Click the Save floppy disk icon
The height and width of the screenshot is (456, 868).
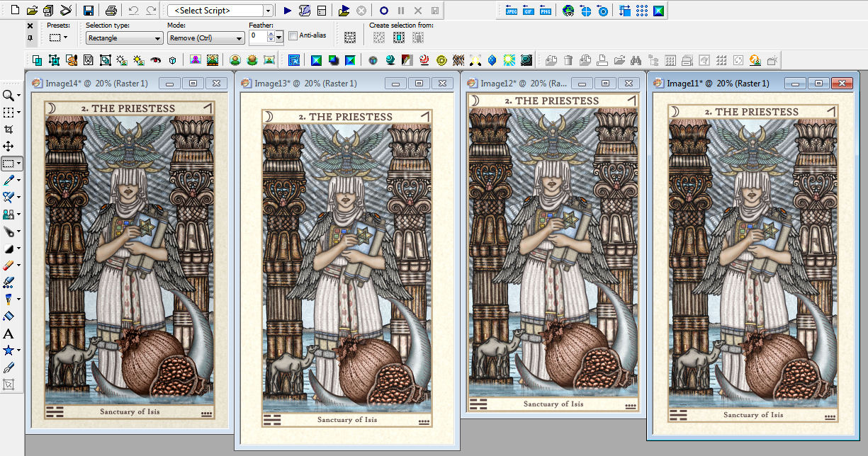[89, 11]
